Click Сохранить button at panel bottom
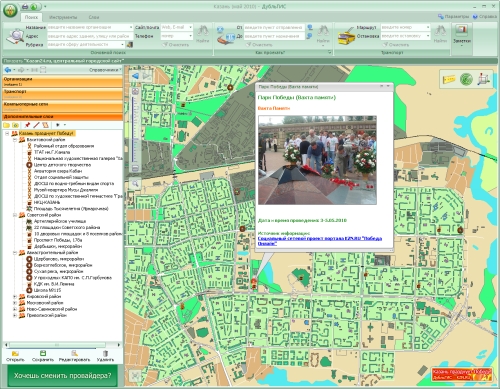Image resolution: width=500 pixels, height=389 pixels. point(43,356)
